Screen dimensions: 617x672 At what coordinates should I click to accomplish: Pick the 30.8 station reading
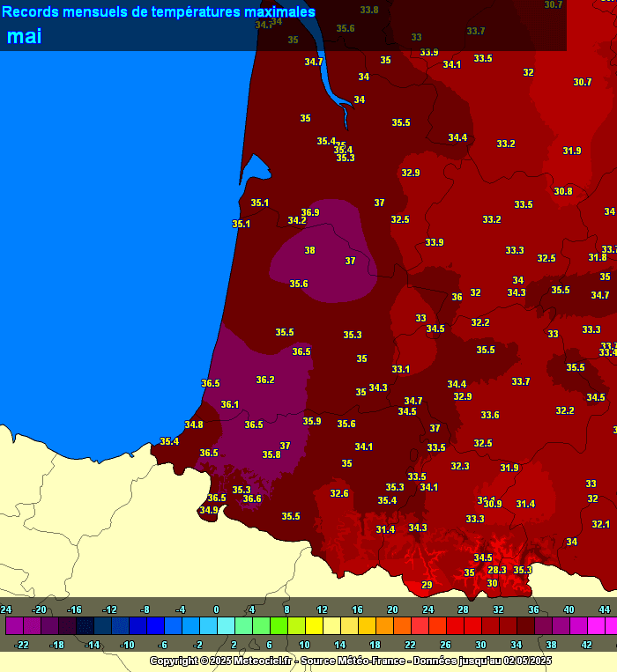(x=562, y=191)
